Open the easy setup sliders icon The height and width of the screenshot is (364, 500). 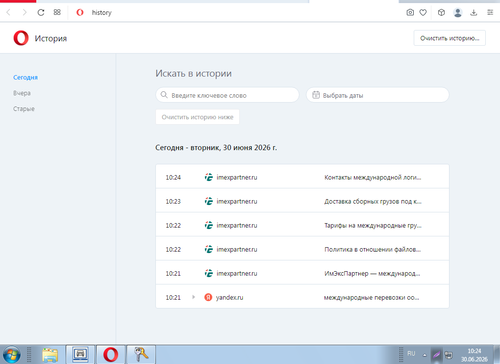490,13
